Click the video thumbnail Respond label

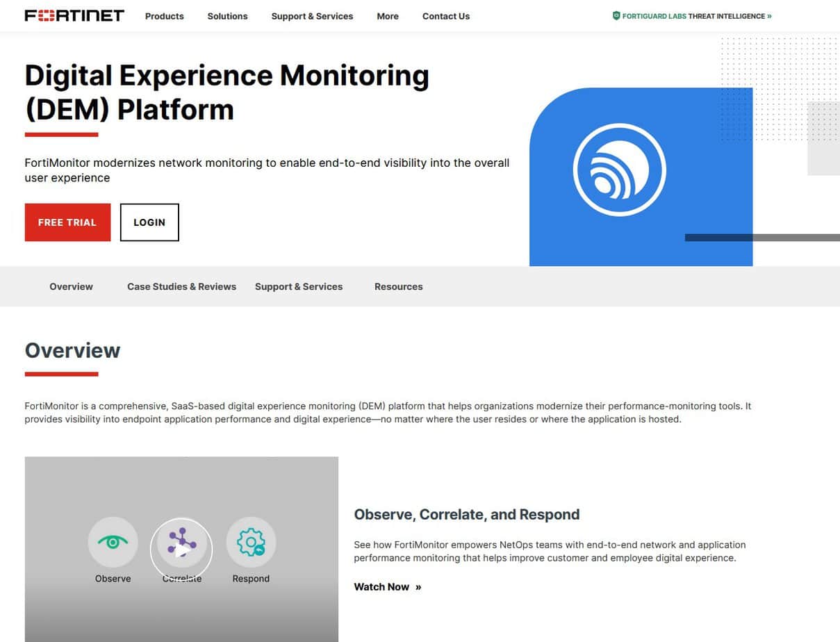[x=251, y=579]
